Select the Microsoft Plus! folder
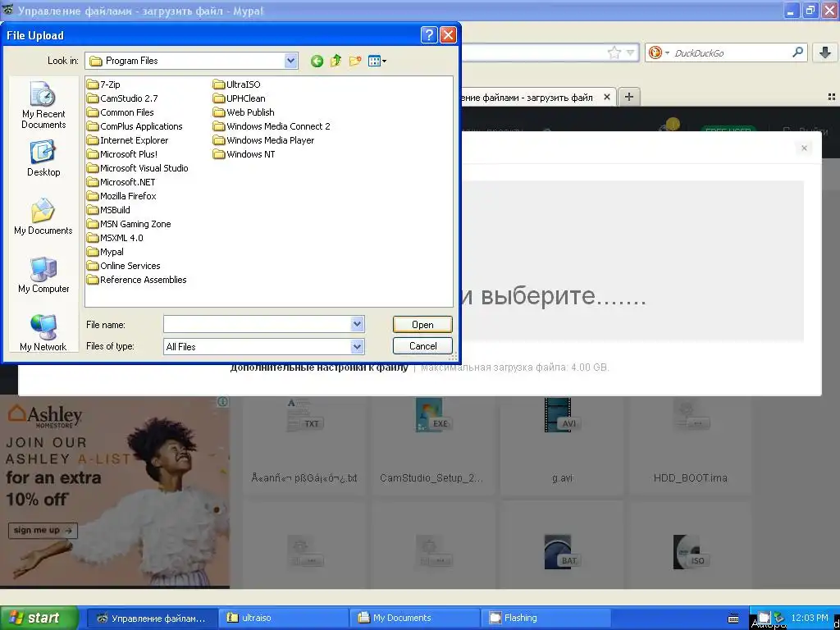This screenshot has height=630, width=840. 122,154
